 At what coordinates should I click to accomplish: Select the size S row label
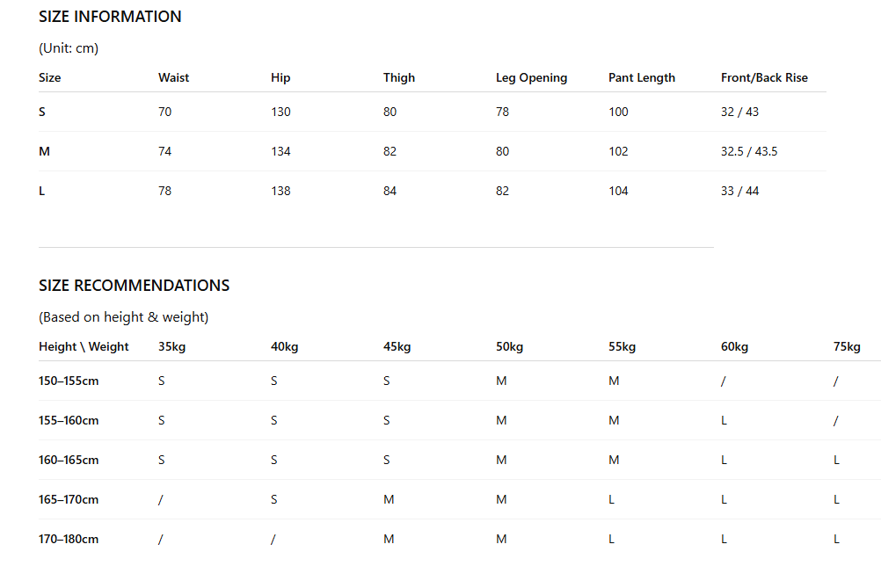pos(42,112)
